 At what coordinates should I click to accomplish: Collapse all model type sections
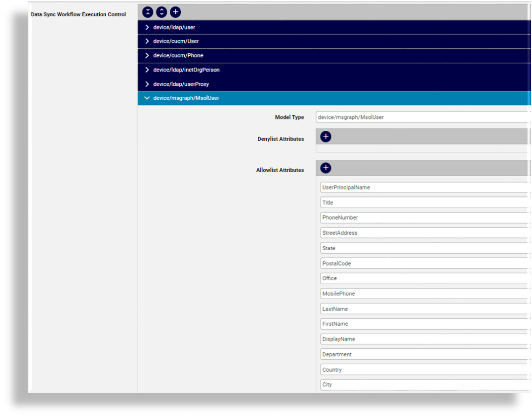coord(147,12)
